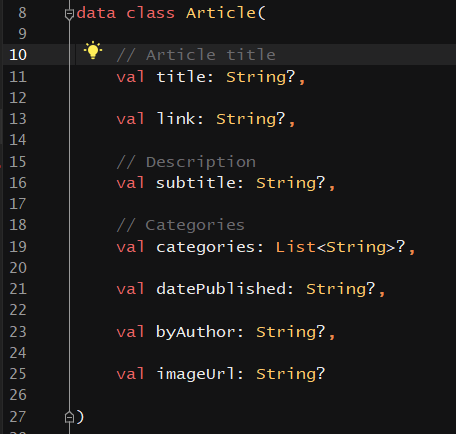
Task: Click the closing parenthesis on line 27
Action: [80, 417]
